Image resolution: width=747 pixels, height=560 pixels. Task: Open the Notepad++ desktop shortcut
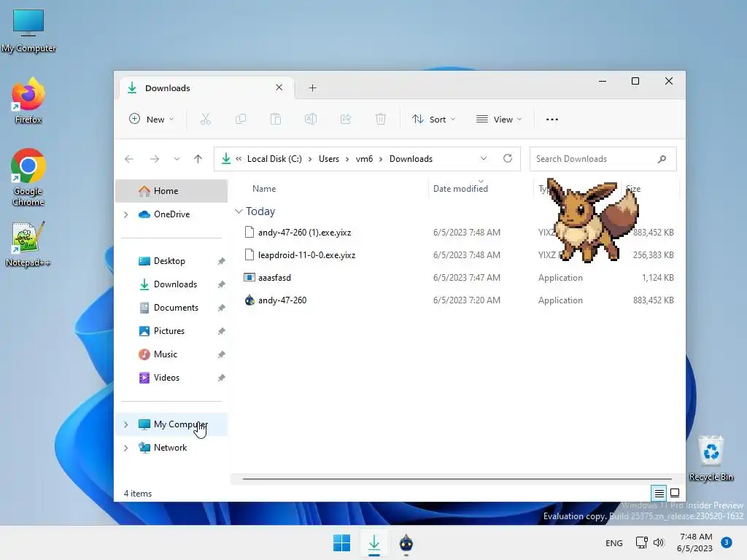coord(28,245)
